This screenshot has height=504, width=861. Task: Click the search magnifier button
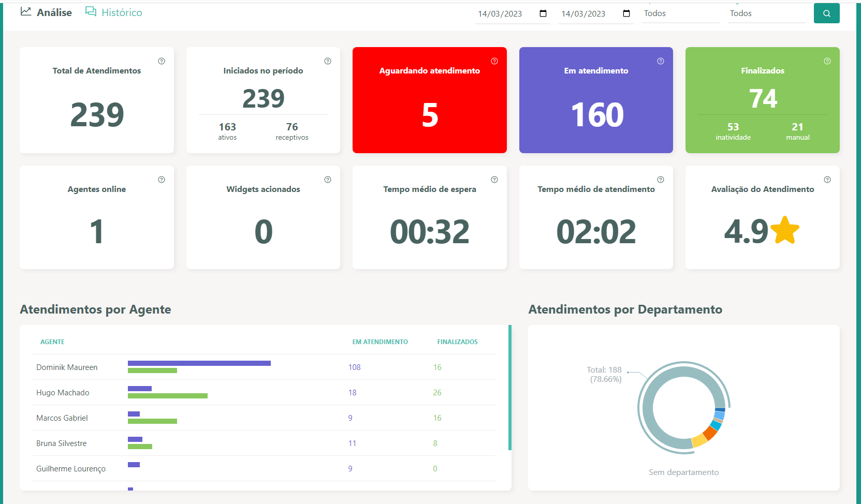[827, 13]
